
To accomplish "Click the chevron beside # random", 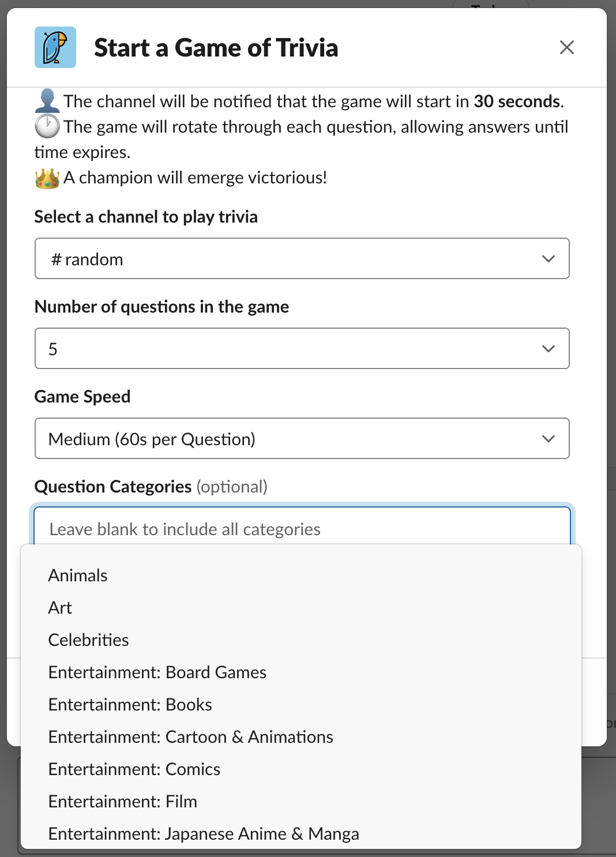I will pos(549,259).
